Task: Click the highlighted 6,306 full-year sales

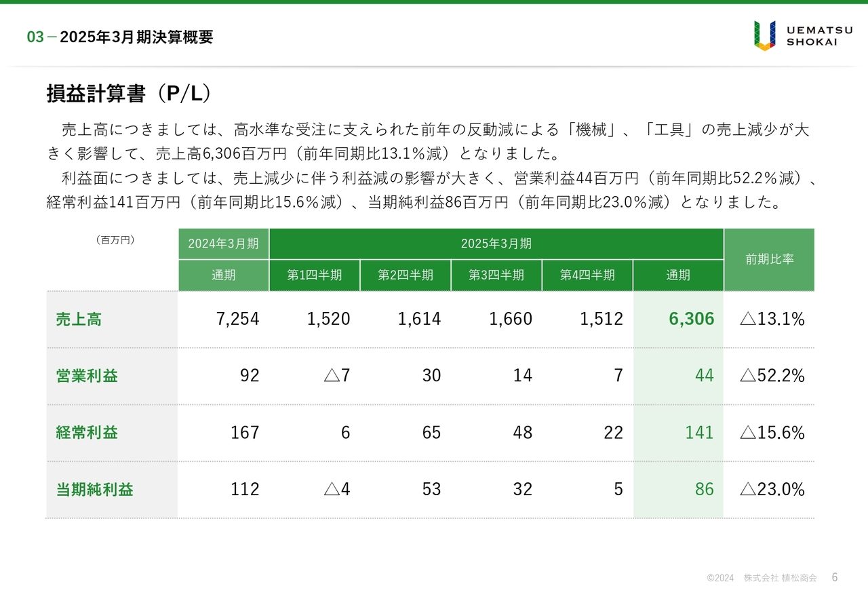Action: tap(692, 319)
